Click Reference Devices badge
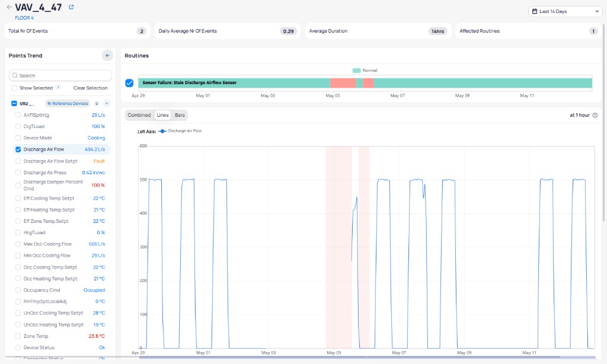Image resolution: width=607 pixels, height=364 pixels. [x=68, y=103]
